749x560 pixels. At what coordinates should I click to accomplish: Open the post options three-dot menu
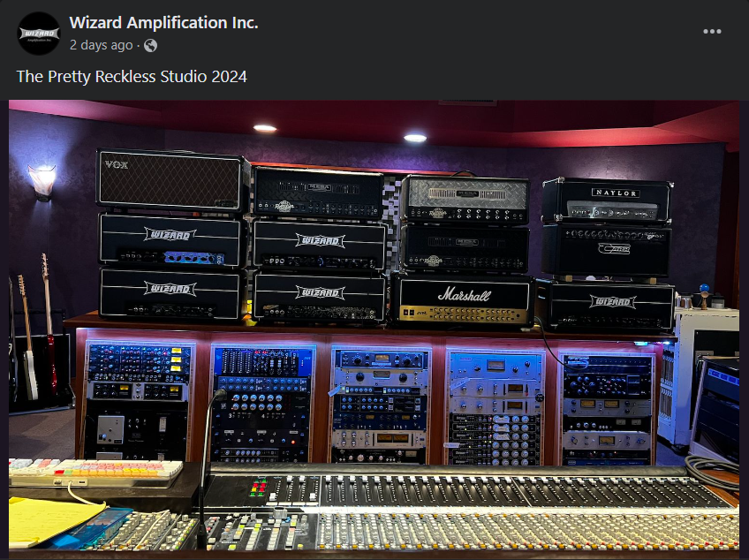pyautogui.click(x=712, y=32)
